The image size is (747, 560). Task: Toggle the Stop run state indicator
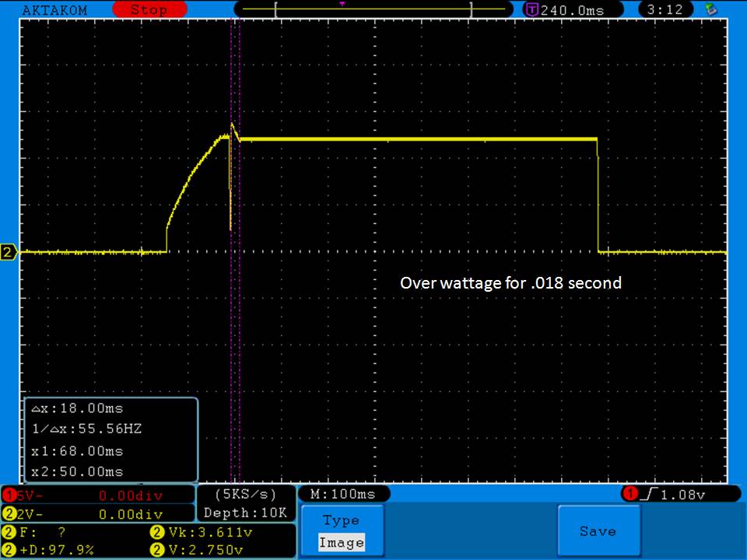148,10
